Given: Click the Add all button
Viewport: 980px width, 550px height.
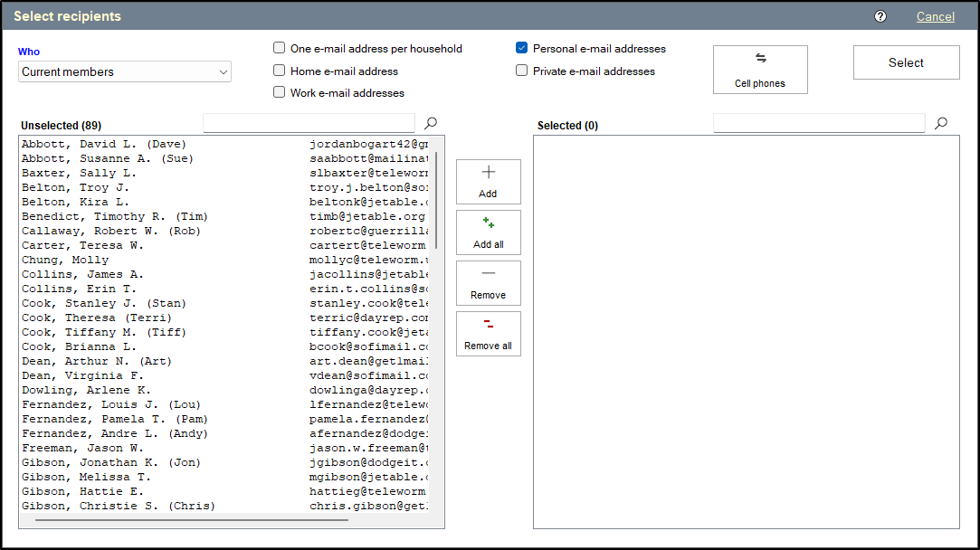Looking at the screenshot, I should point(489,232).
